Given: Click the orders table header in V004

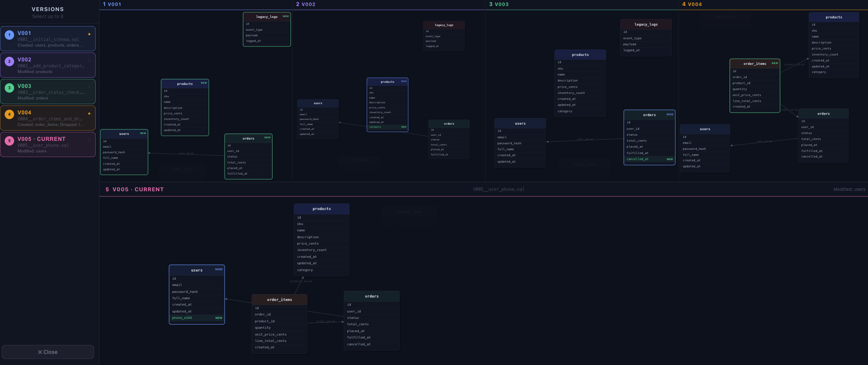Looking at the screenshot, I should point(824,114).
